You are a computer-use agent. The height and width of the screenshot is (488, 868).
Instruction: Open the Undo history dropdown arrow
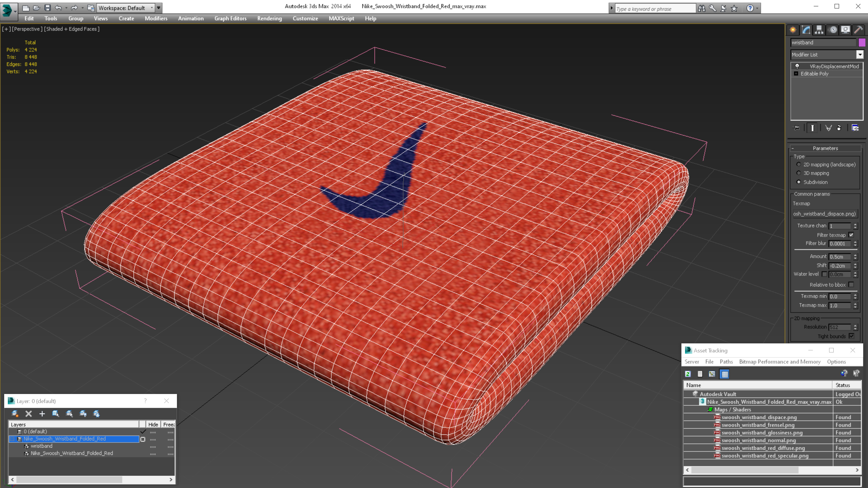point(66,8)
